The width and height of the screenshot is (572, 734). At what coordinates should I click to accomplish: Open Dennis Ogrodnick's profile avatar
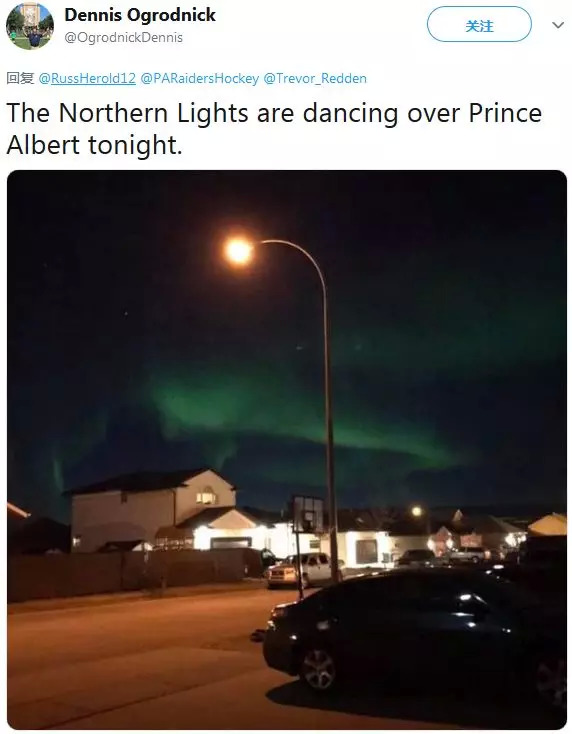29,25
